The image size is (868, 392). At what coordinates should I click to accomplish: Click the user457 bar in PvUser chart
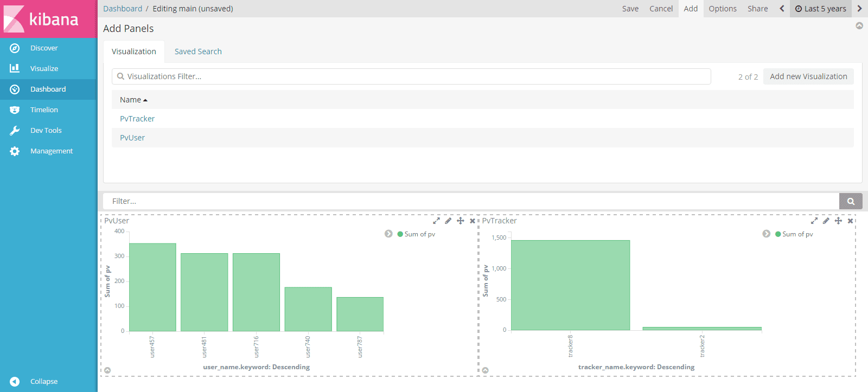click(152, 287)
